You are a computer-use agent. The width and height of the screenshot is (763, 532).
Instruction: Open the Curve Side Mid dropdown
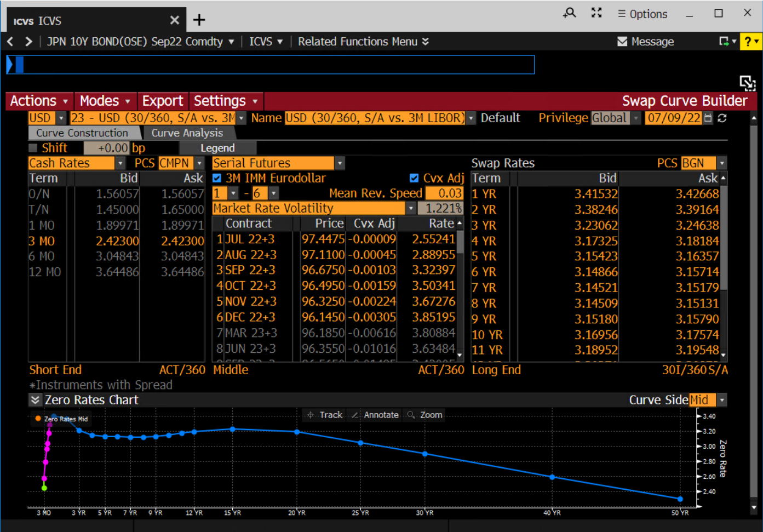722,401
